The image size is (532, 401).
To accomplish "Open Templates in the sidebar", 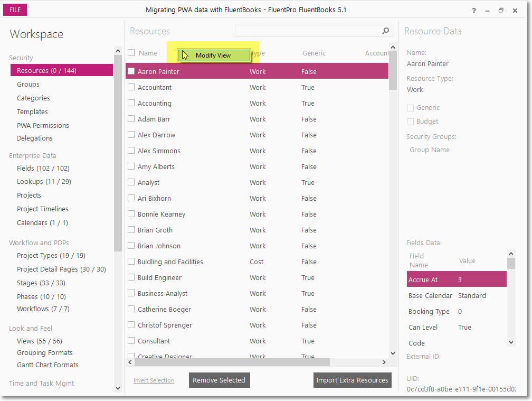I will pyautogui.click(x=32, y=111).
